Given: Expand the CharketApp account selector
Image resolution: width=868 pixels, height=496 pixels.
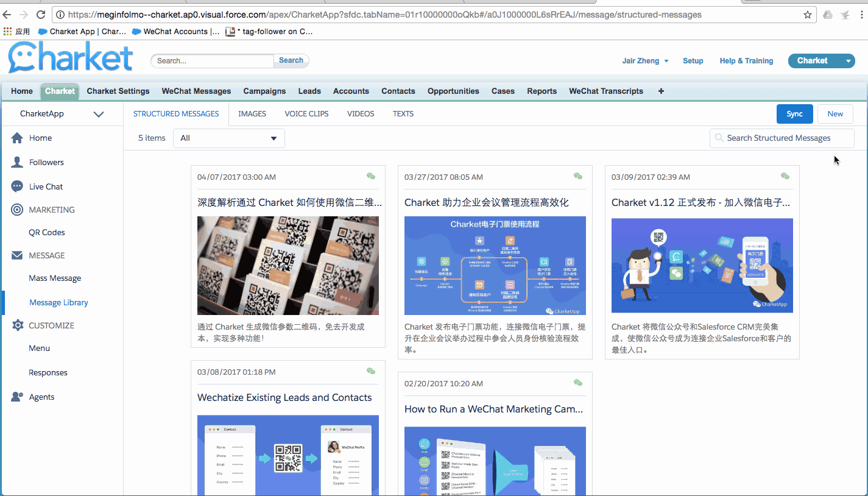Looking at the screenshot, I should pos(98,114).
